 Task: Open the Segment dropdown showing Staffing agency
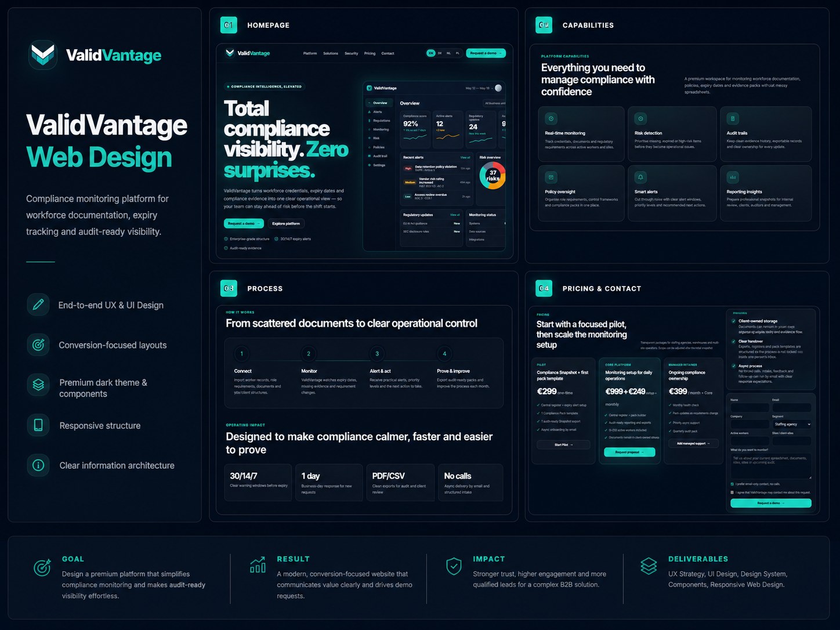click(x=792, y=424)
